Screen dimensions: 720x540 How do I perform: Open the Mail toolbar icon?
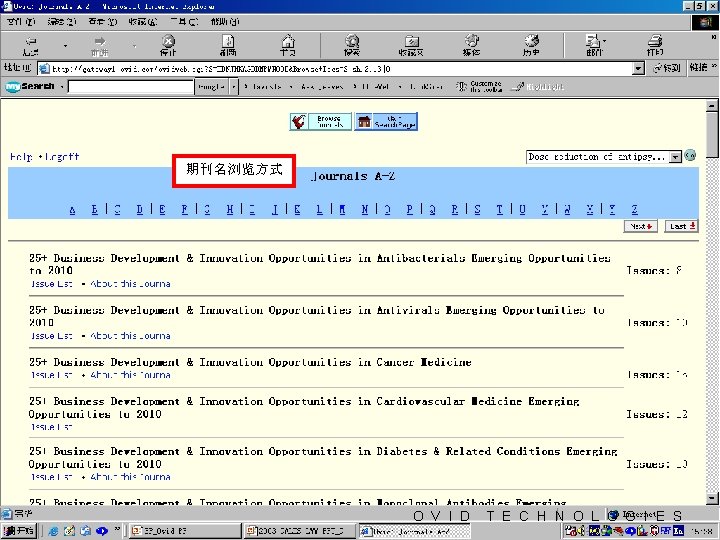pyautogui.click(x=594, y=45)
